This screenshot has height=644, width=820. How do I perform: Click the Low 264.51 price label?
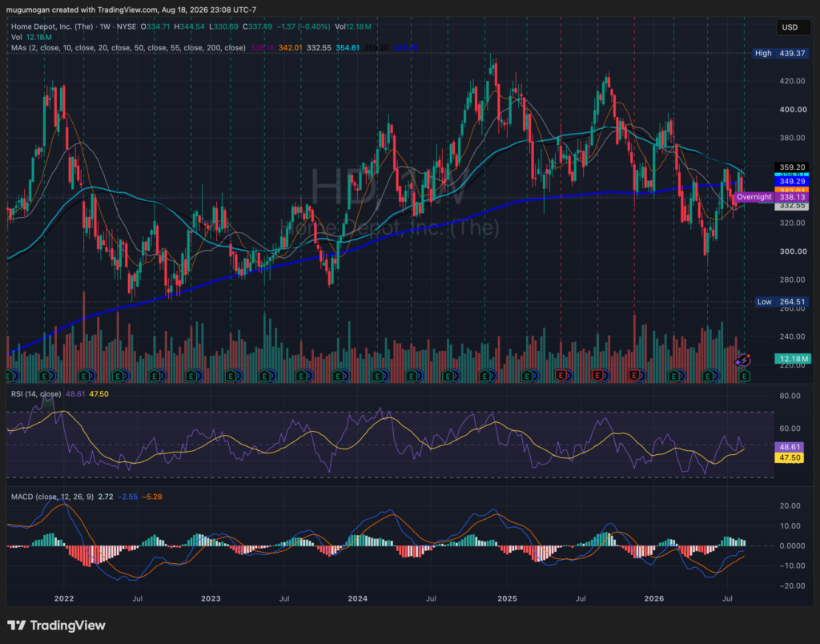(x=782, y=302)
